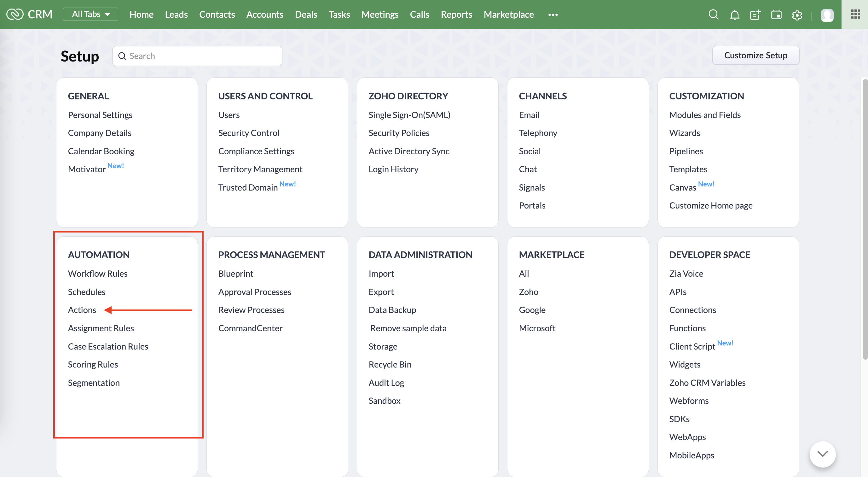Open Email under Channels
The width and height of the screenshot is (868, 477).
[529, 115]
